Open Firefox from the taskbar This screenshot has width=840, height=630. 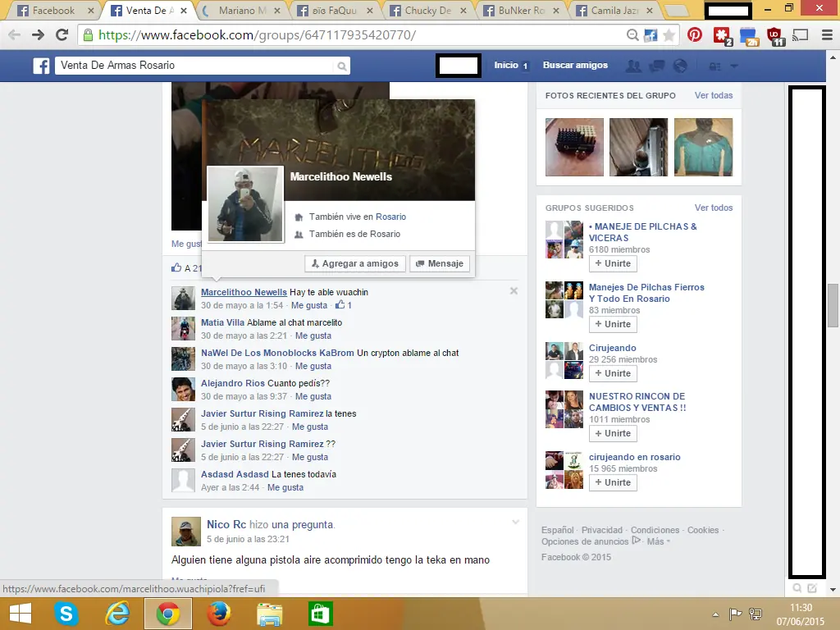218,614
